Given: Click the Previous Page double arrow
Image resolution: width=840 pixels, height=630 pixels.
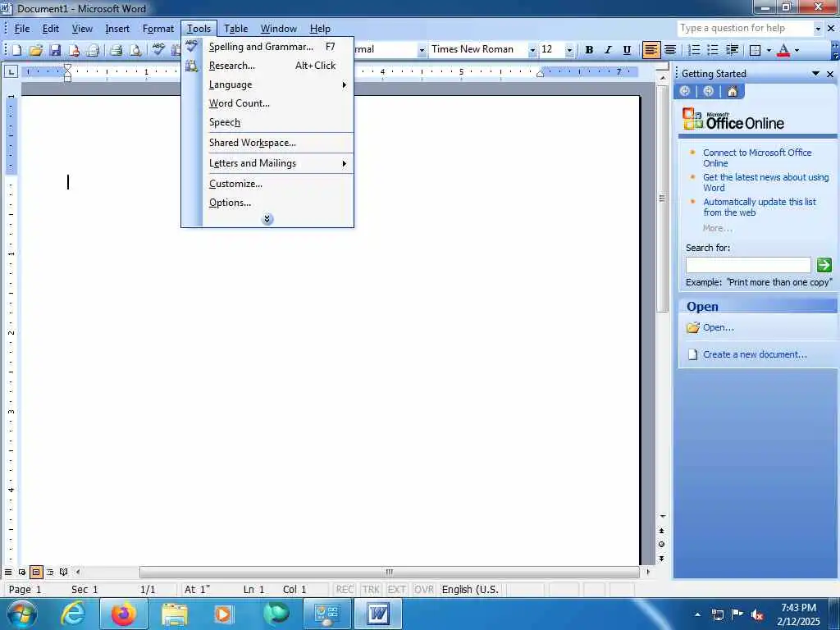Looking at the screenshot, I should [662, 531].
